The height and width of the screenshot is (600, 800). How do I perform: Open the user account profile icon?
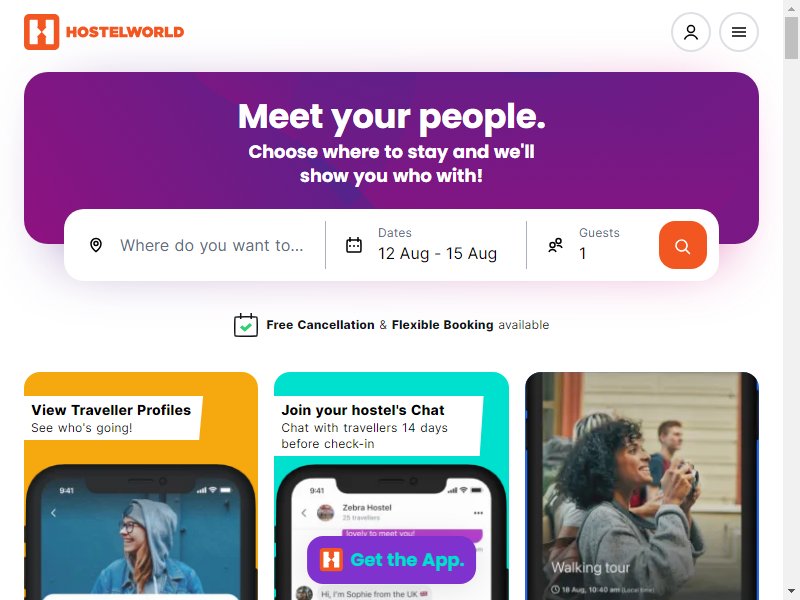[x=691, y=32]
